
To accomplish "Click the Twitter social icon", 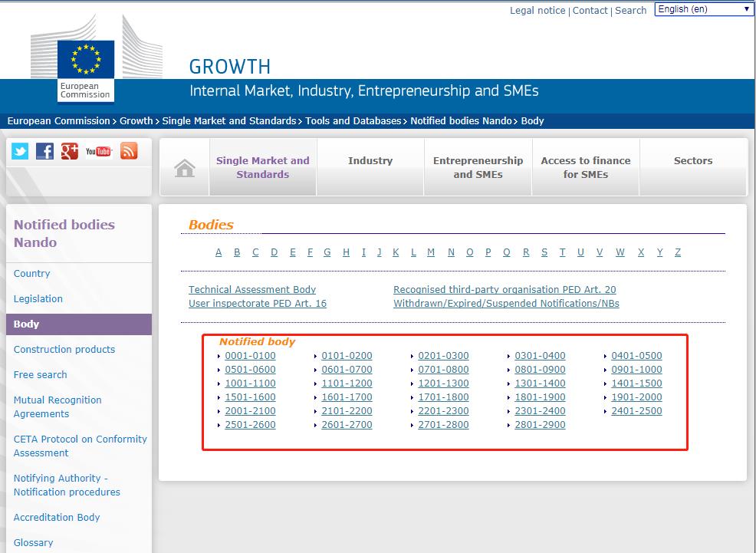I will coord(20,151).
